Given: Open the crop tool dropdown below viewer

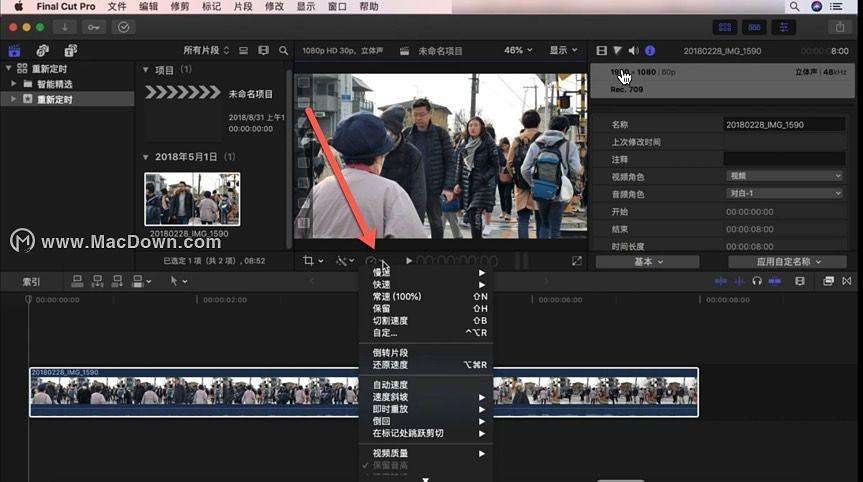Looking at the screenshot, I should coord(313,261).
